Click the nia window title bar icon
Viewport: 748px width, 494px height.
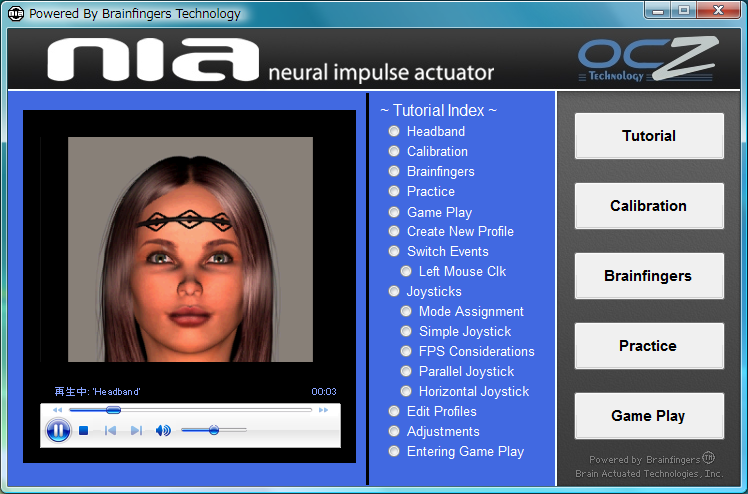16,13
